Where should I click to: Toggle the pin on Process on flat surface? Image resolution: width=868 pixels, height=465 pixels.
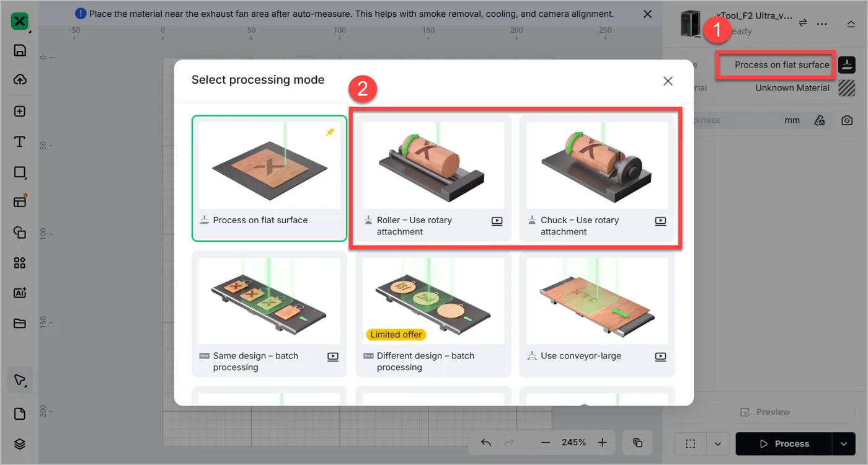[330, 132]
